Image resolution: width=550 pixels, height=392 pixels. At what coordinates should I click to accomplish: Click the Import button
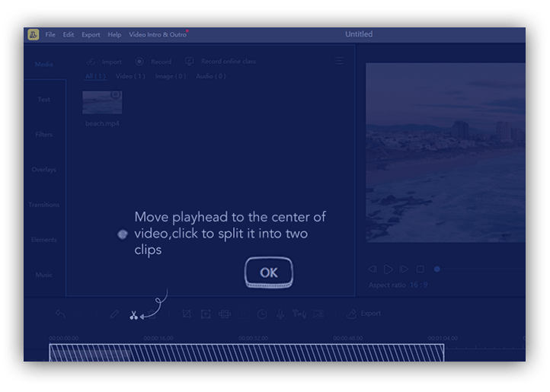tap(104, 62)
